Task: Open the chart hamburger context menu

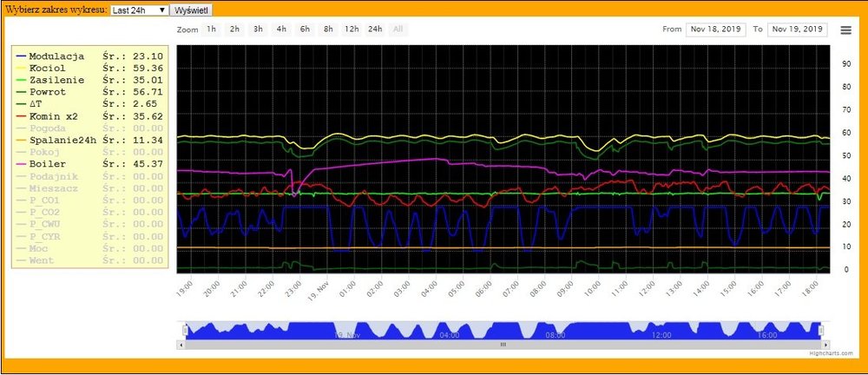Action: tap(846, 30)
